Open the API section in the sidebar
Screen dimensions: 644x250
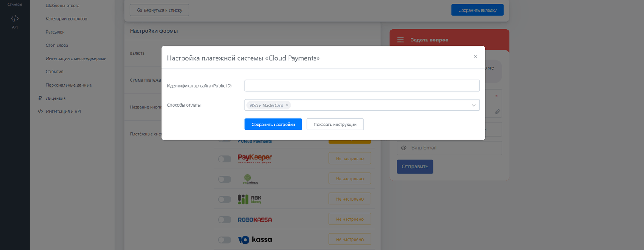pos(15,21)
